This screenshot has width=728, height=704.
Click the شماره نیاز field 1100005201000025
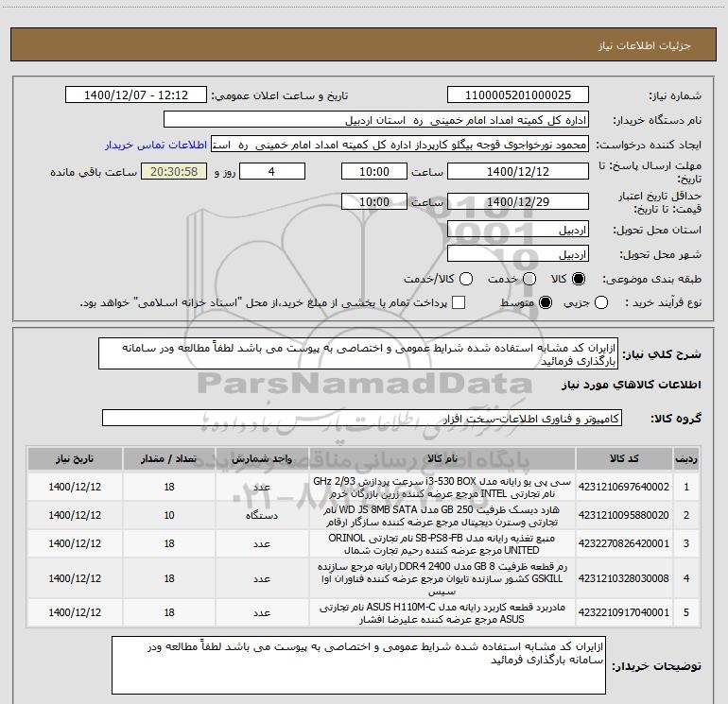click(x=518, y=95)
